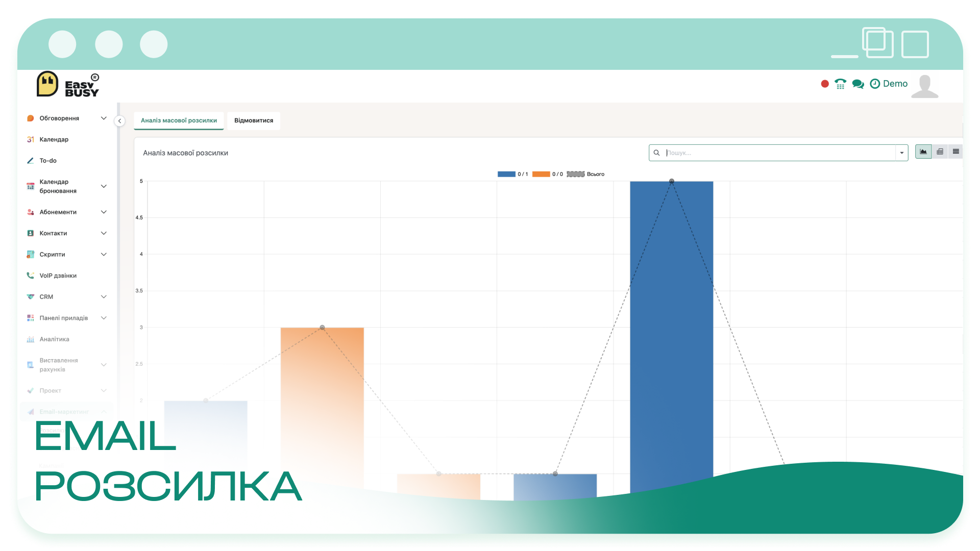Click the Demo user label
Image resolution: width=980 pixels, height=551 pixels.
(895, 84)
